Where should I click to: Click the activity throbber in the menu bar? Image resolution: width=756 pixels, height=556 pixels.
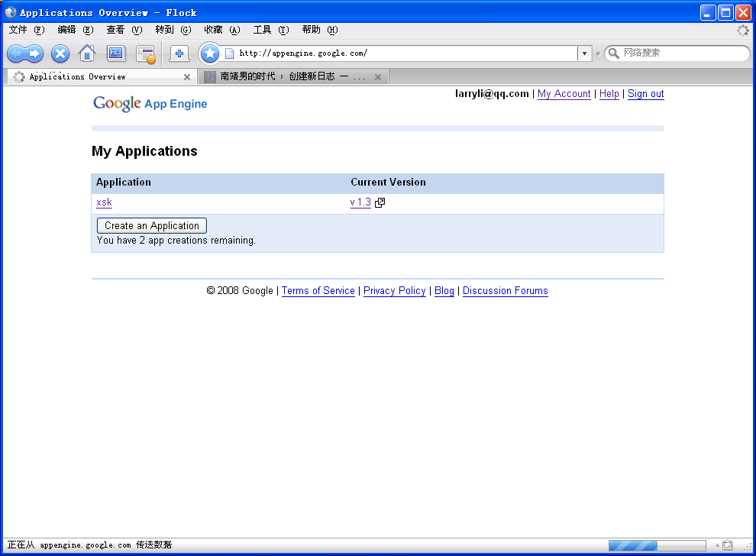pos(742,31)
